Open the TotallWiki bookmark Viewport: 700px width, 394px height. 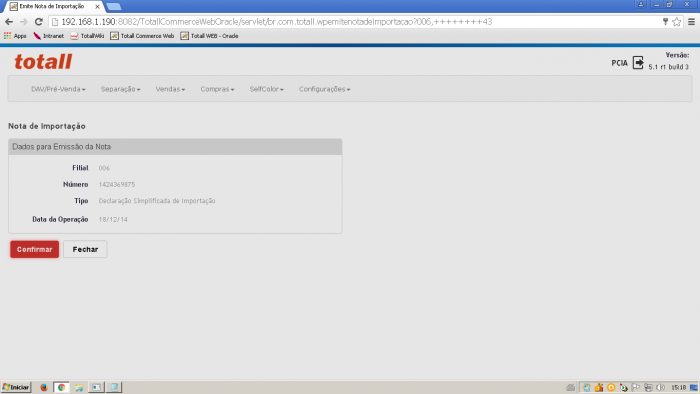pos(88,36)
